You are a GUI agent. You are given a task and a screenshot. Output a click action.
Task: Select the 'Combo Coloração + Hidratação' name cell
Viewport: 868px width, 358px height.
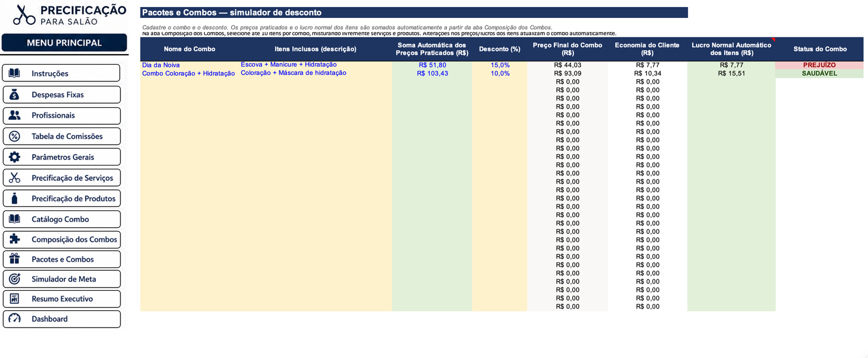(189, 73)
